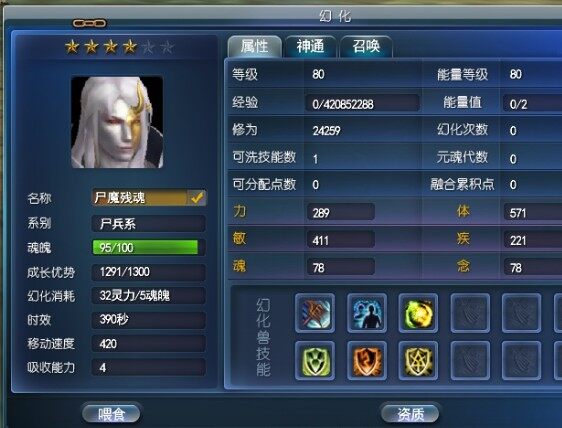This screenshot has width=562, height=428.
Task: Click the 喂食 button
Action: coord(111,414)
